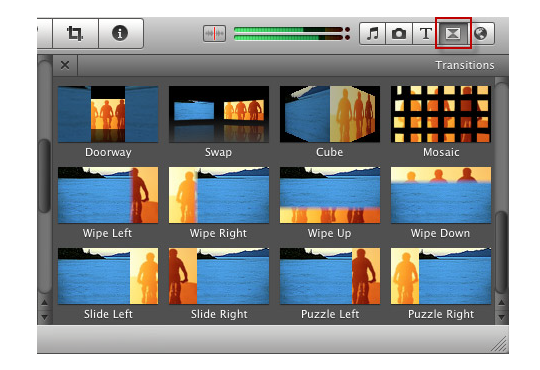Click the Wipe Down label text
This screenshot has height=370, width=540.
click(x=440, y=233)
